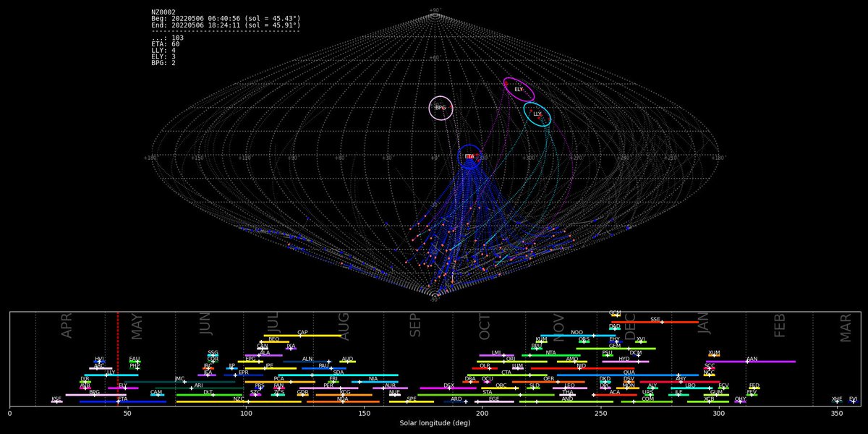Click the COM shower label in the timeline

(647, 399)
